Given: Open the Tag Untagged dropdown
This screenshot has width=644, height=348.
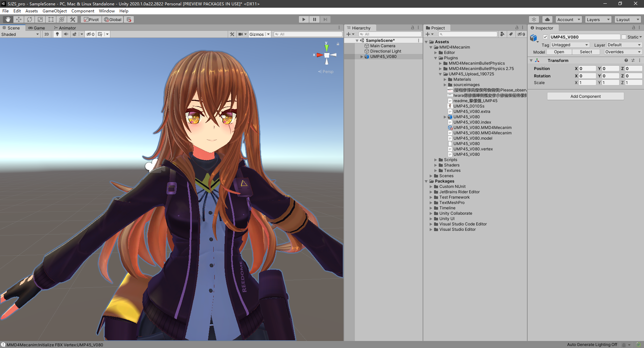Looking at the screenshot, I should (570, 45).
